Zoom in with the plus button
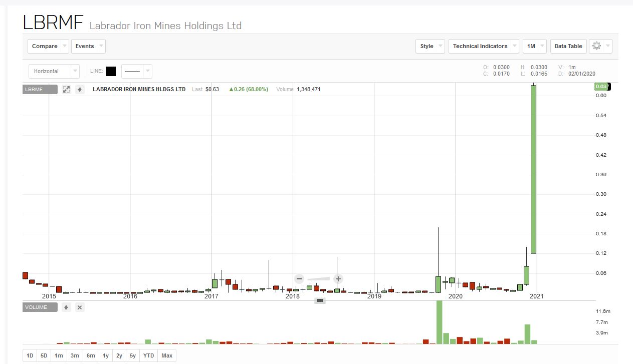633x364 pixels. [338, 279]
